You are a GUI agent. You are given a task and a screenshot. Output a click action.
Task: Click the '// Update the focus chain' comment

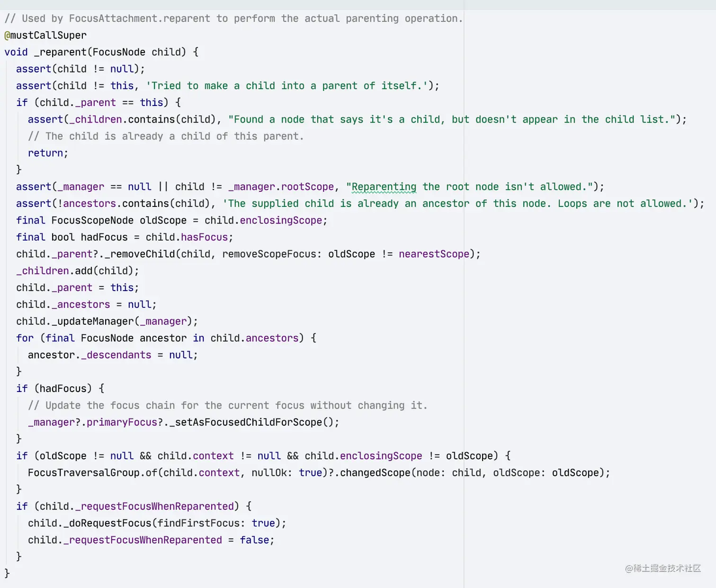(228, 405)
